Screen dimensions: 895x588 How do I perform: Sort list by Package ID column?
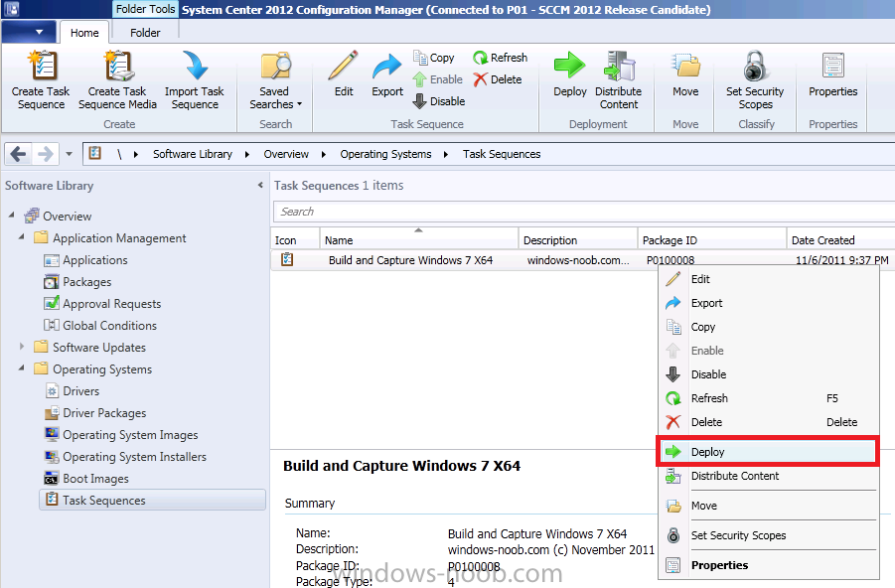click(x=712, y=239)
